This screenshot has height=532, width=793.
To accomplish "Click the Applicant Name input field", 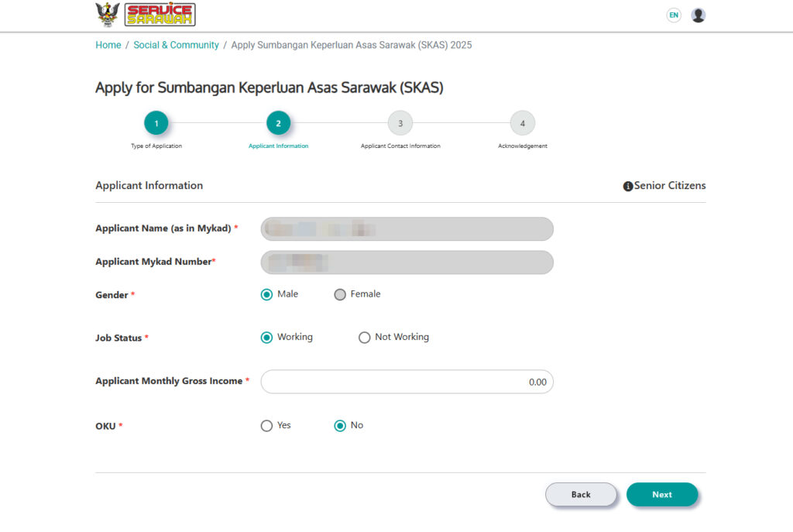I will (x=407, y=229).
